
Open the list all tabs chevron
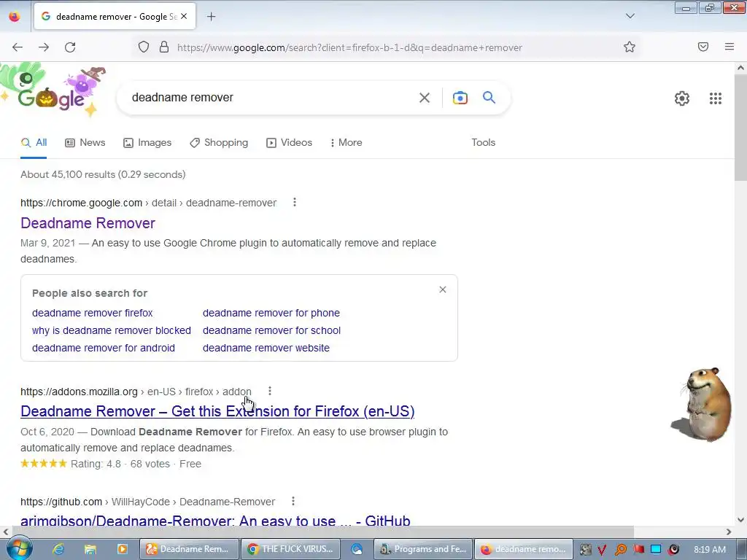pos(630,16)
